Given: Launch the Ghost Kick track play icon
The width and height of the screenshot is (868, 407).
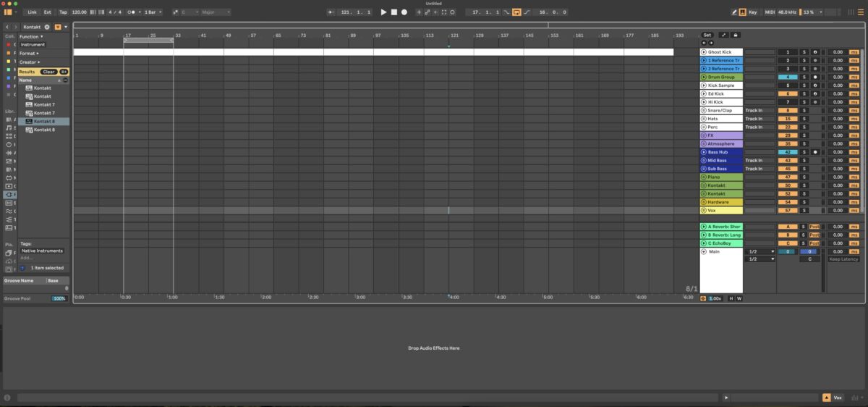Looking at the screenshot, I should click(x=703, y=52).
